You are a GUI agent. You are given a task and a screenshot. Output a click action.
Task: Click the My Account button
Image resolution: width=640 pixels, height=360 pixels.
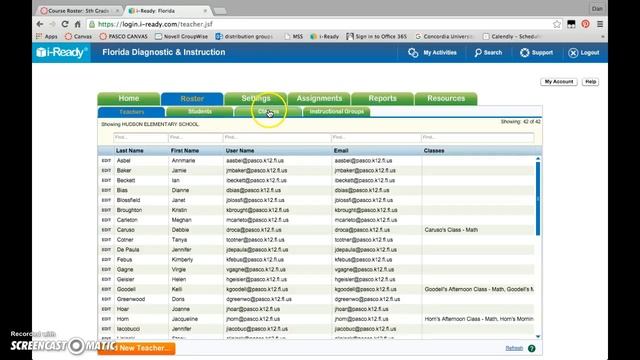tap(559, 82)
